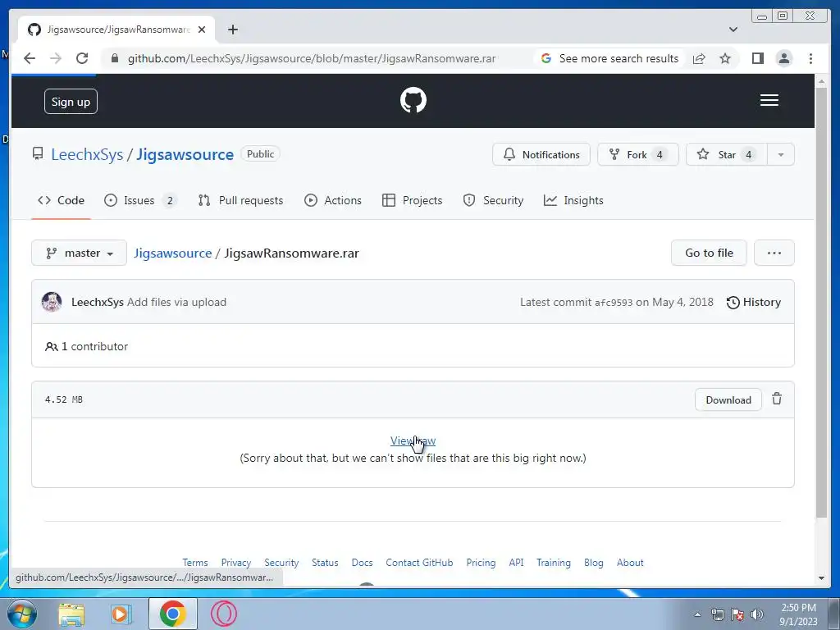Open the About footer link

click(630, 563)
